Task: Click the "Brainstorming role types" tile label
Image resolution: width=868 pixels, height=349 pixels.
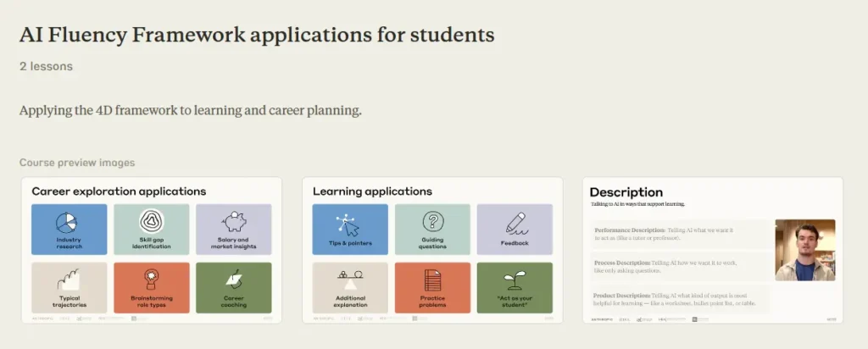Action: tap(151, 302)
